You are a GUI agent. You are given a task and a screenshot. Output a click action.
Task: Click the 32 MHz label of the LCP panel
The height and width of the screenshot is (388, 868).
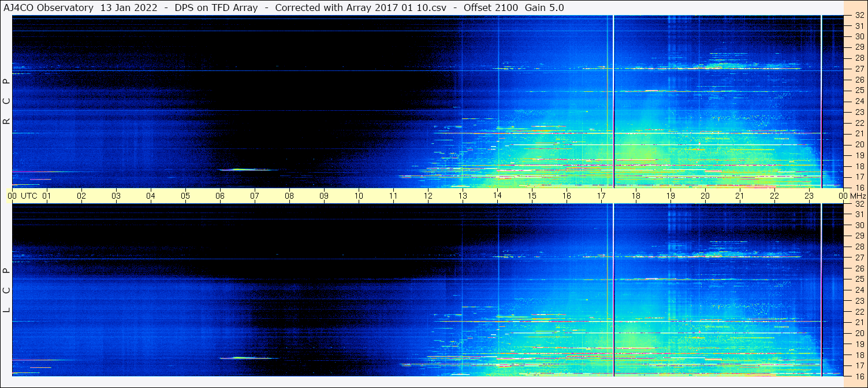click(859, 204)
